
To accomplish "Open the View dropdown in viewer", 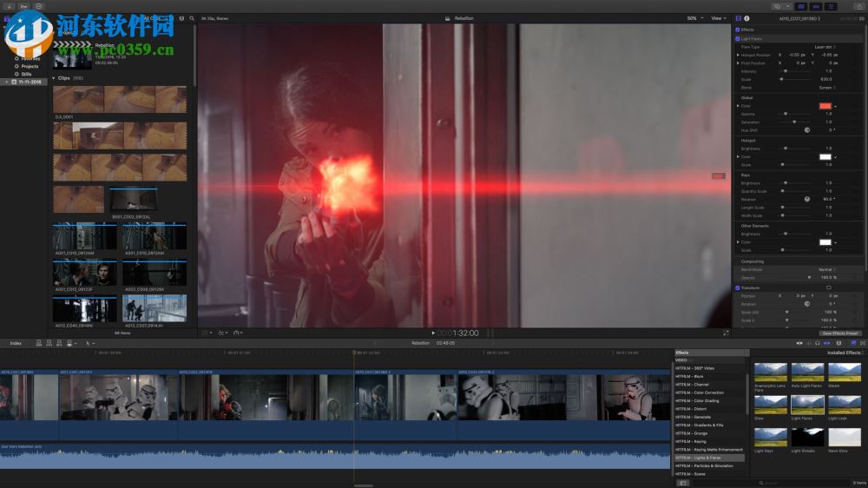I will point(719,17).
